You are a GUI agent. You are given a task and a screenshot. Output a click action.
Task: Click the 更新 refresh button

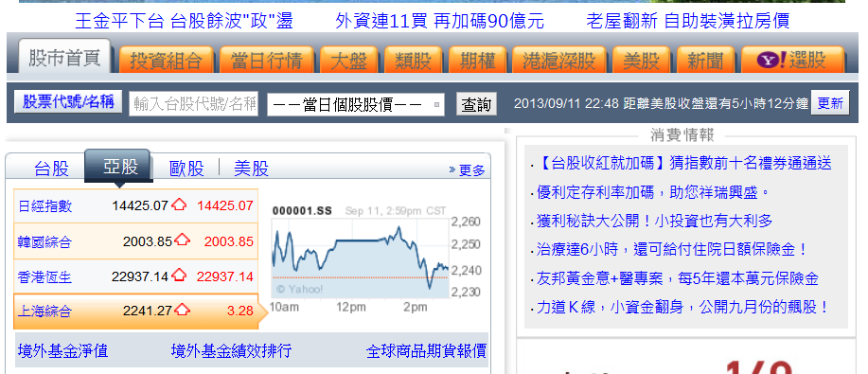[x=830, y=103]
